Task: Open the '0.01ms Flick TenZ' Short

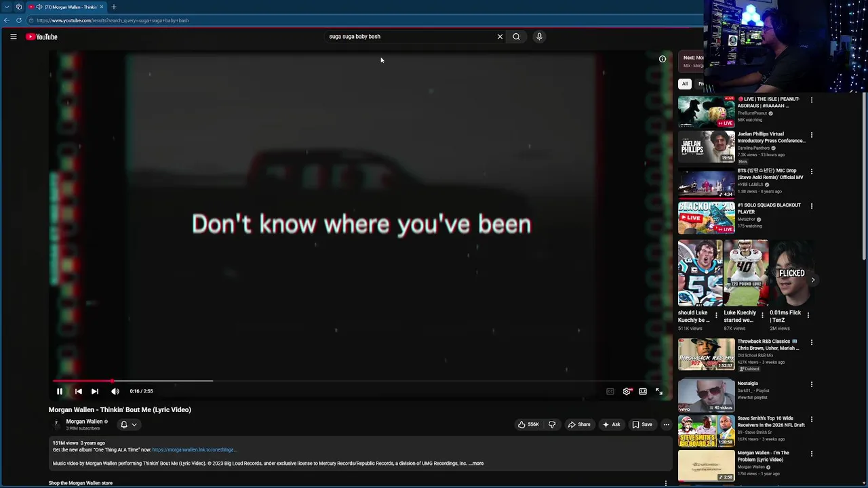Action: click(792, 273)
